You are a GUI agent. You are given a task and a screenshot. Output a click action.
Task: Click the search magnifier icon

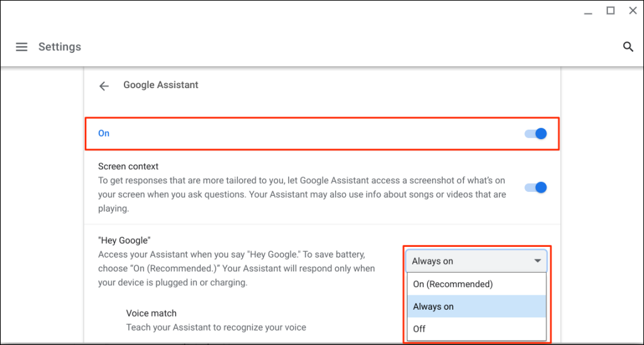(628, 47)
